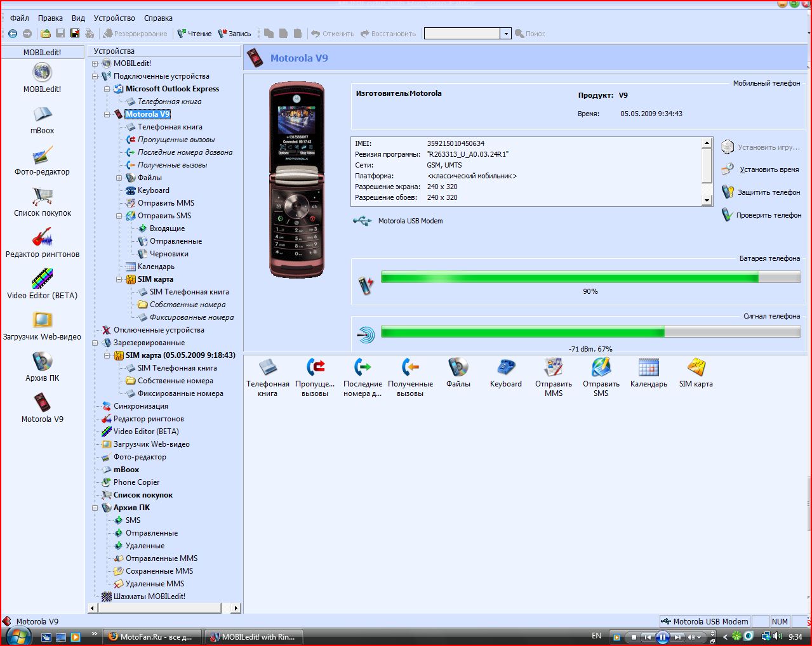Open the Устройство menu
This screenshot has width=812, height=646.
tap(114, 18)
